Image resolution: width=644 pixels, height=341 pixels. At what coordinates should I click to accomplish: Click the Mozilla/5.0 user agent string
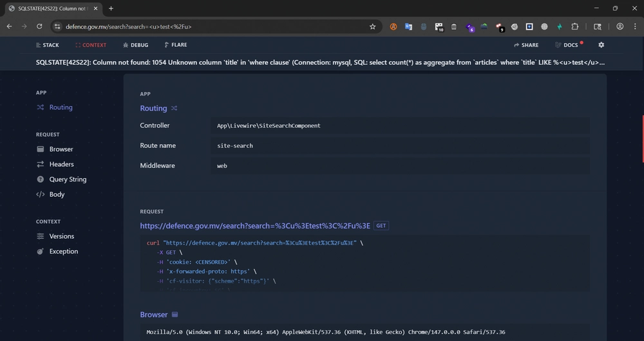point(326,332)
